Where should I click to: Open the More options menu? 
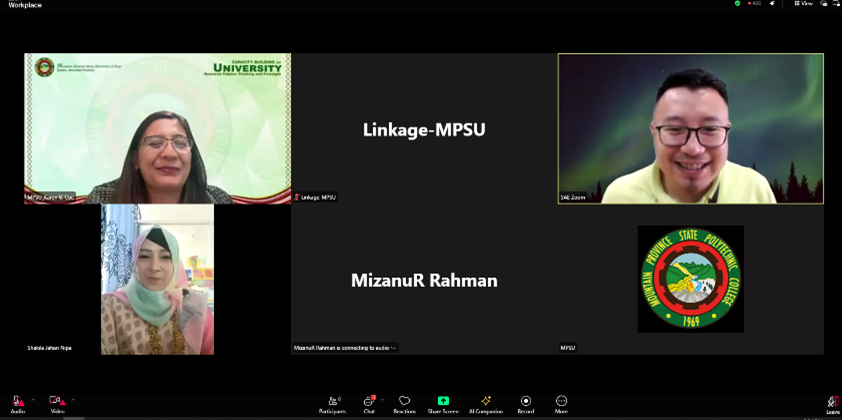click(561, 402)
